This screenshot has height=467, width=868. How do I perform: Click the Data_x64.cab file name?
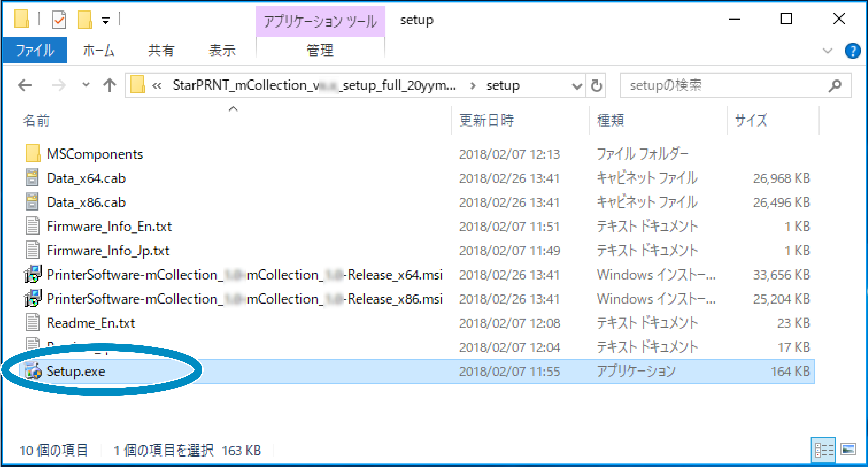[86, 178]
